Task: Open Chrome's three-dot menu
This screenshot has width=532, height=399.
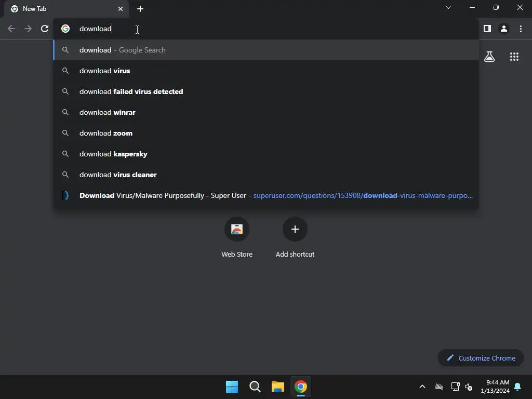Action: pyautogui.click(x=521, y=29)
